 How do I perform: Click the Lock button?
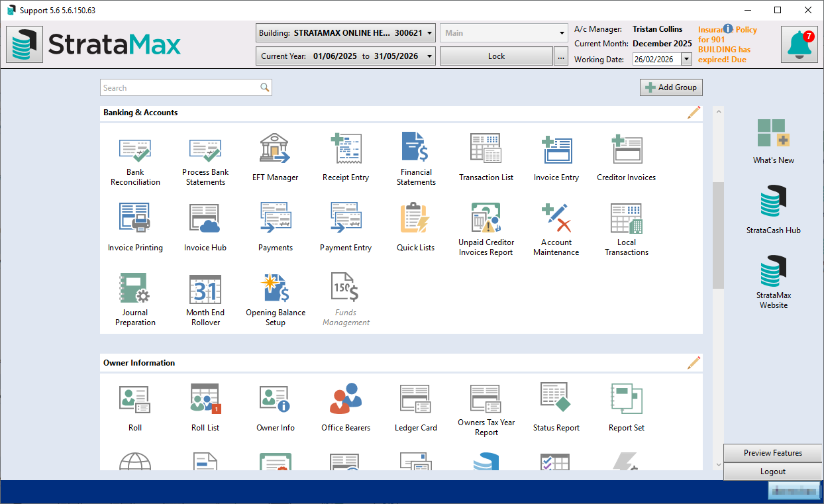click(x=497, y=56)
